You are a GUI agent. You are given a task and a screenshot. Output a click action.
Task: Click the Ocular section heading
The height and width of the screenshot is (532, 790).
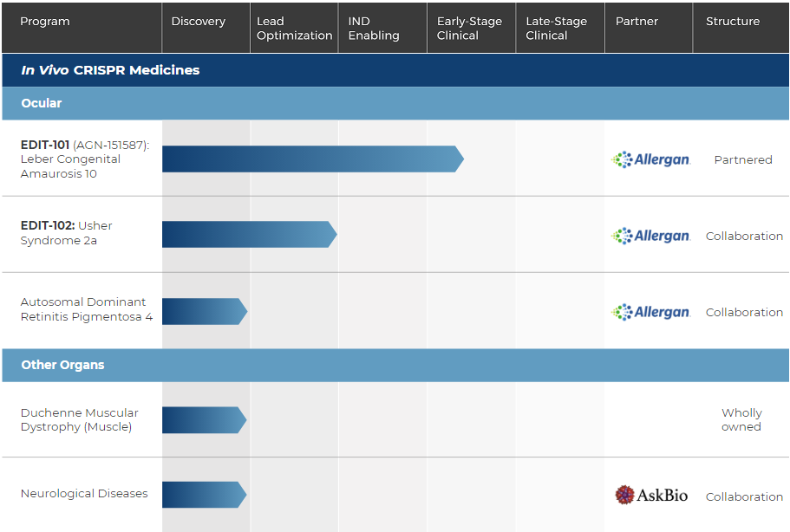42,103
